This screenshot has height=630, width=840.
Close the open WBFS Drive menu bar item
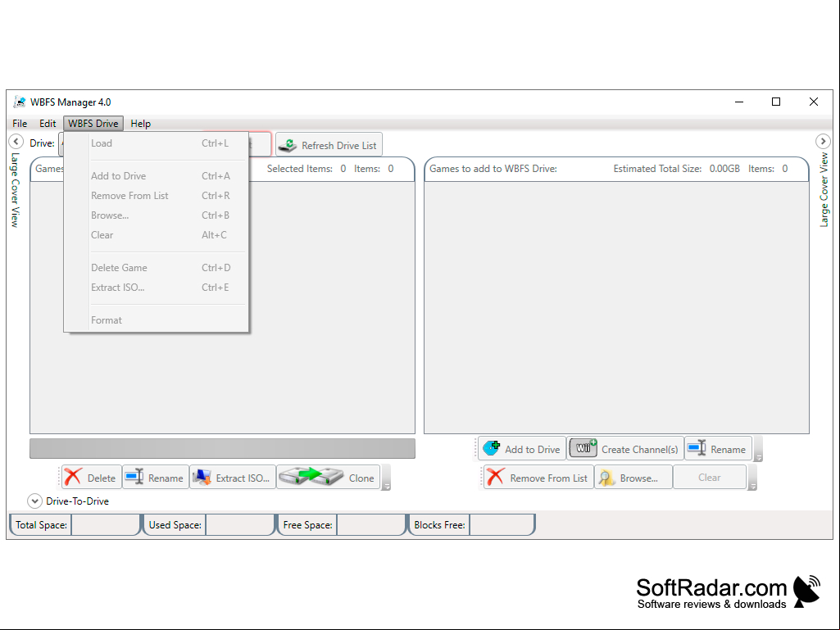coord(93,124)
